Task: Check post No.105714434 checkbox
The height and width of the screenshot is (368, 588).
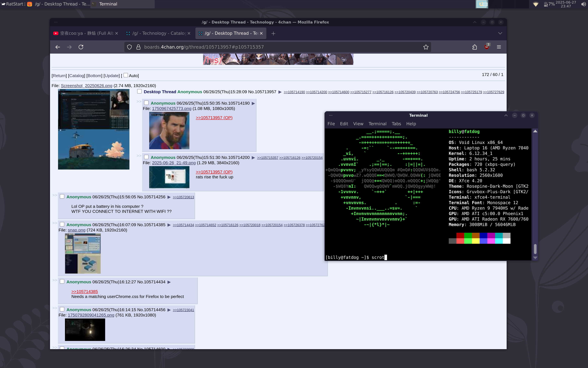Action: click(x=62, y=281)
